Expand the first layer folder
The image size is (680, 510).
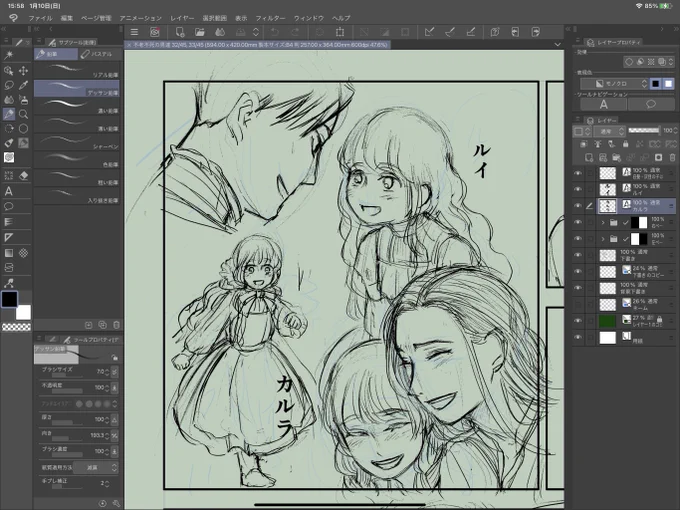click(603, 222)
